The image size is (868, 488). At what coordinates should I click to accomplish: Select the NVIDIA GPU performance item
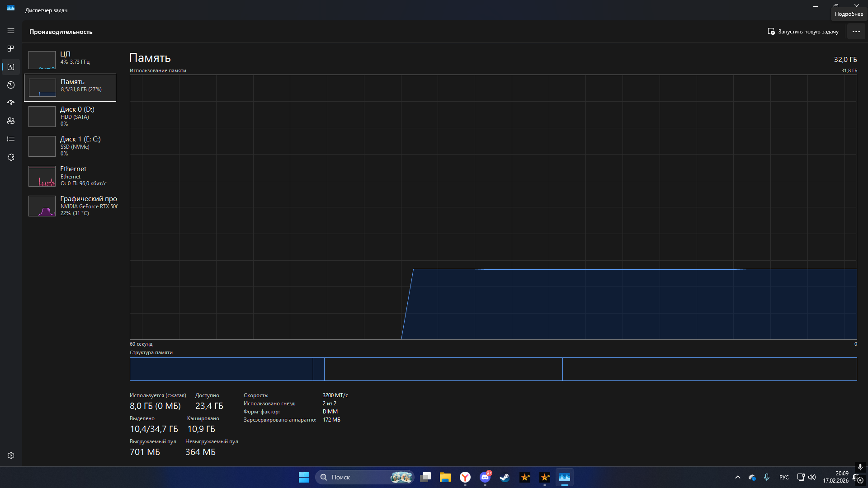[x=70, y=206]
